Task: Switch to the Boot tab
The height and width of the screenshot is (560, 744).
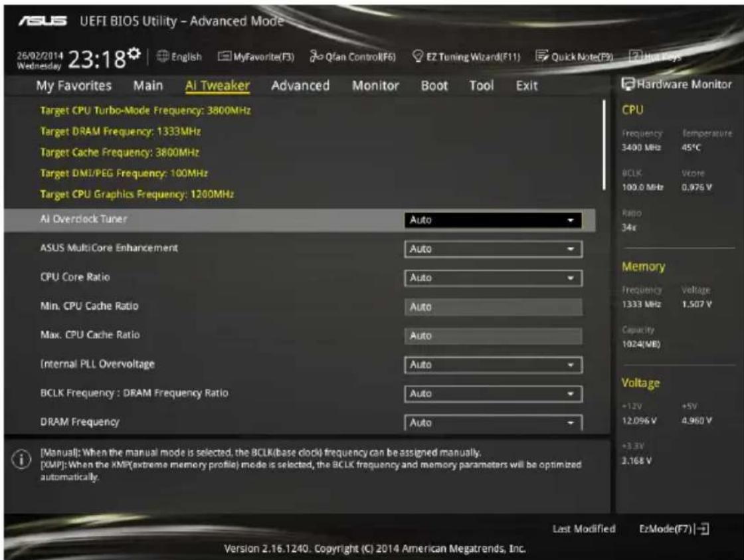Action: (434, 86)
